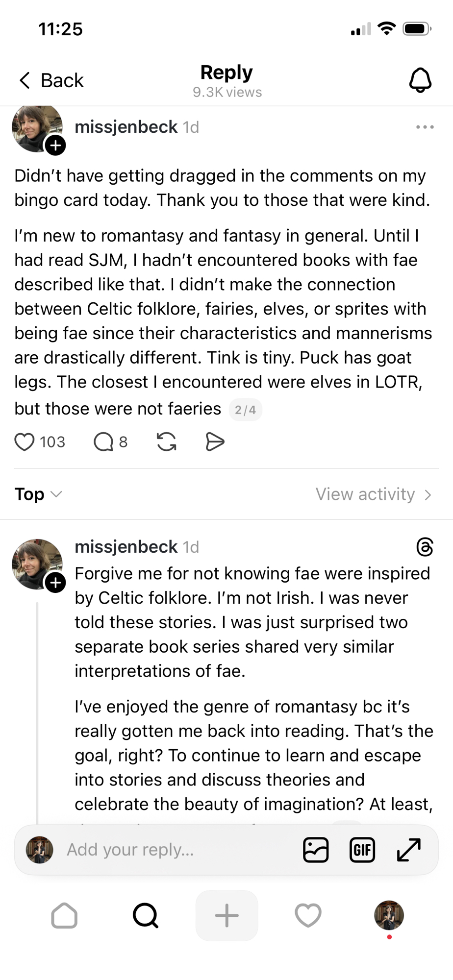Create a new thread with plus button
453x980 pixels.
point(226,915)
